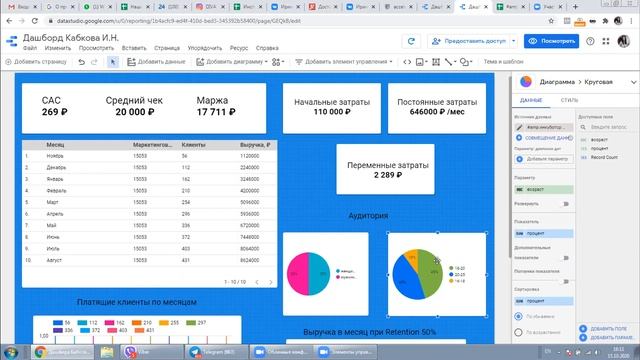Click Добавить данные button
The width and height of the screenshot is (640, 360).
[x=156, y=62]
